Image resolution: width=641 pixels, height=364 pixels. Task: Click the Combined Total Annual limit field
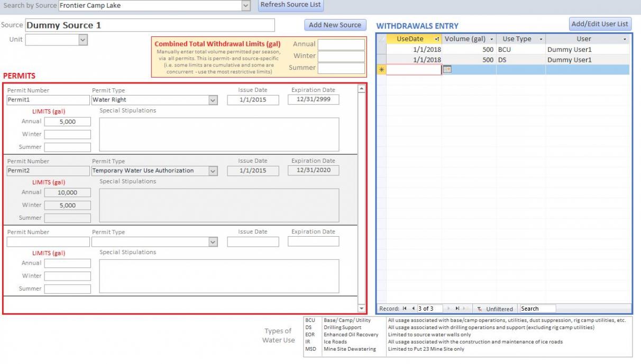point(341,44)
